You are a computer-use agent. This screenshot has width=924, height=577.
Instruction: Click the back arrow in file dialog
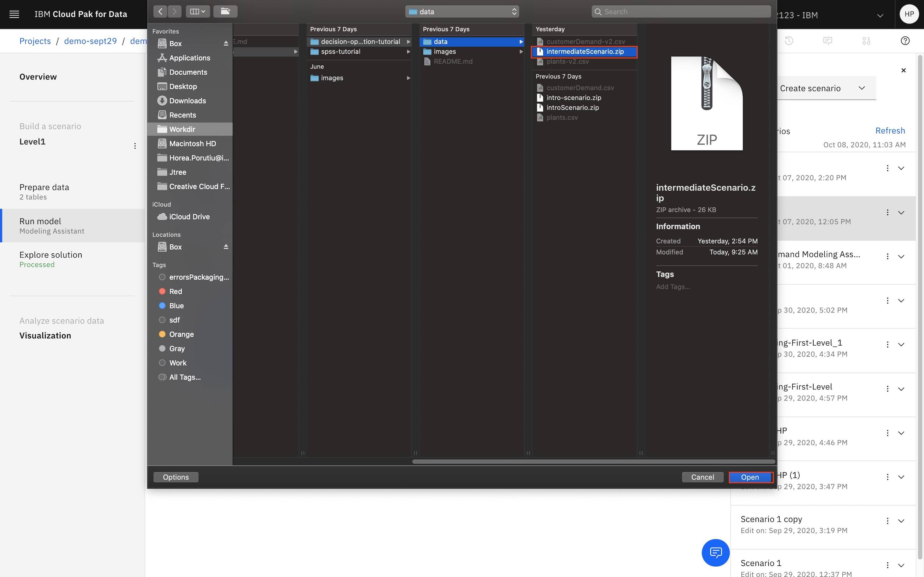coord(160,12)
